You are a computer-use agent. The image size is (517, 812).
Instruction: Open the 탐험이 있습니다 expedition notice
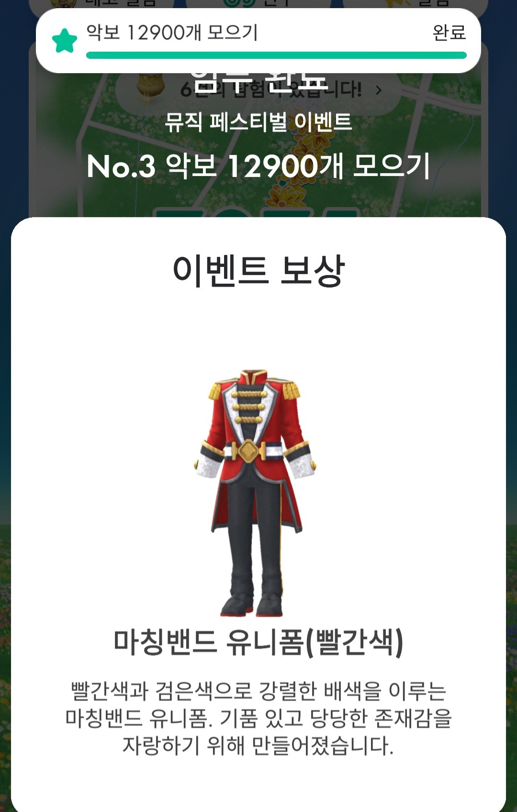[x=258, y=89]
